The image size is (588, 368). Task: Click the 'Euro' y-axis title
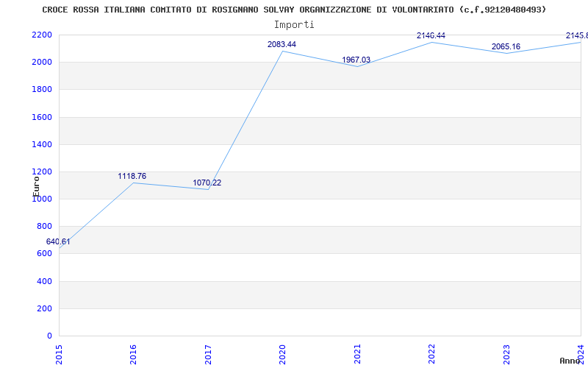pos(36,187)
